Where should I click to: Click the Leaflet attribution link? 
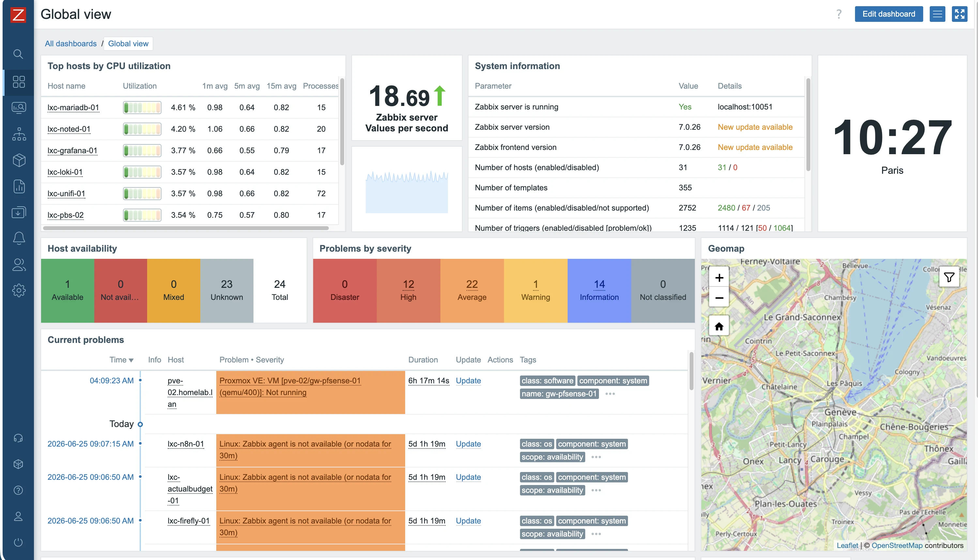(x=847, y=545)
